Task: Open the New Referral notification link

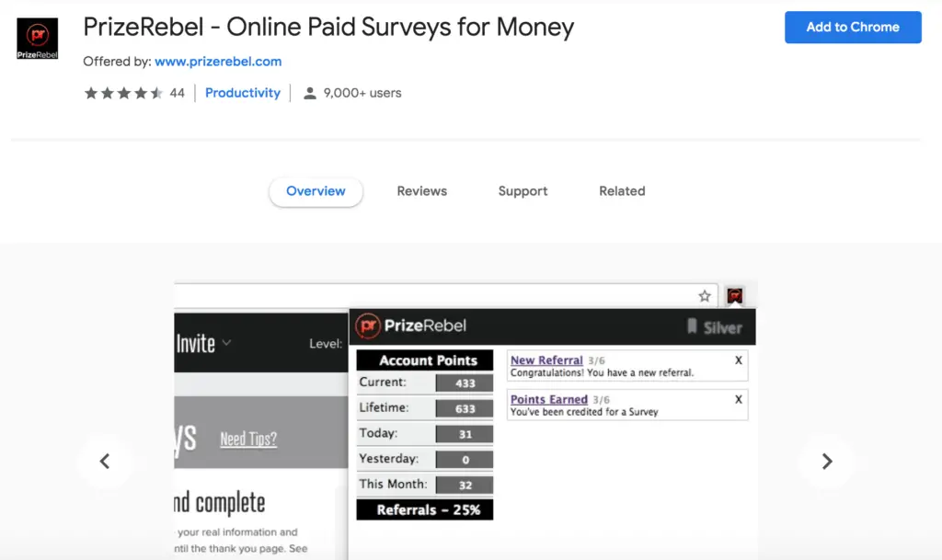Action: 546,360
